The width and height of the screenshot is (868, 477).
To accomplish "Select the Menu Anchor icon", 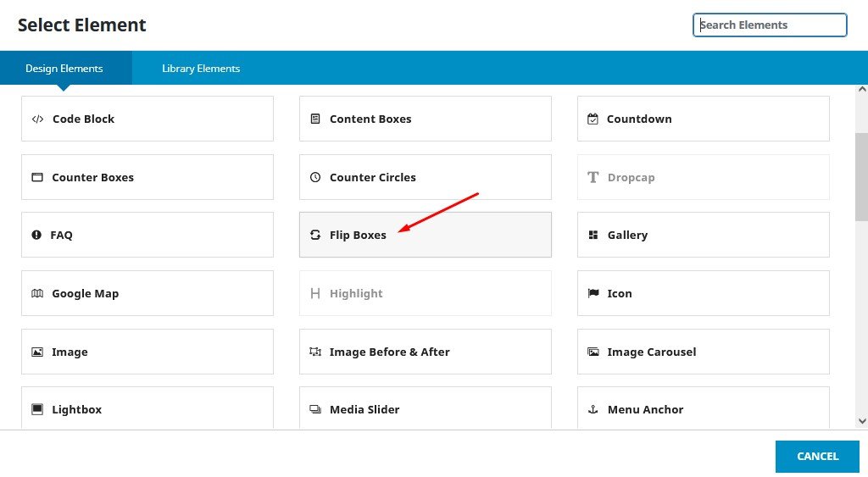I will (x=593, y=410).
